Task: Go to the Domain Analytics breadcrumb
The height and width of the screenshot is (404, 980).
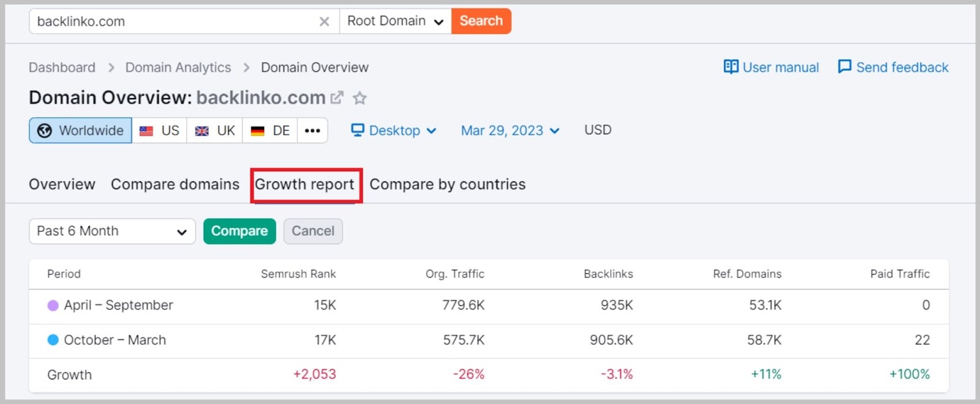Action: pos(178,67)
